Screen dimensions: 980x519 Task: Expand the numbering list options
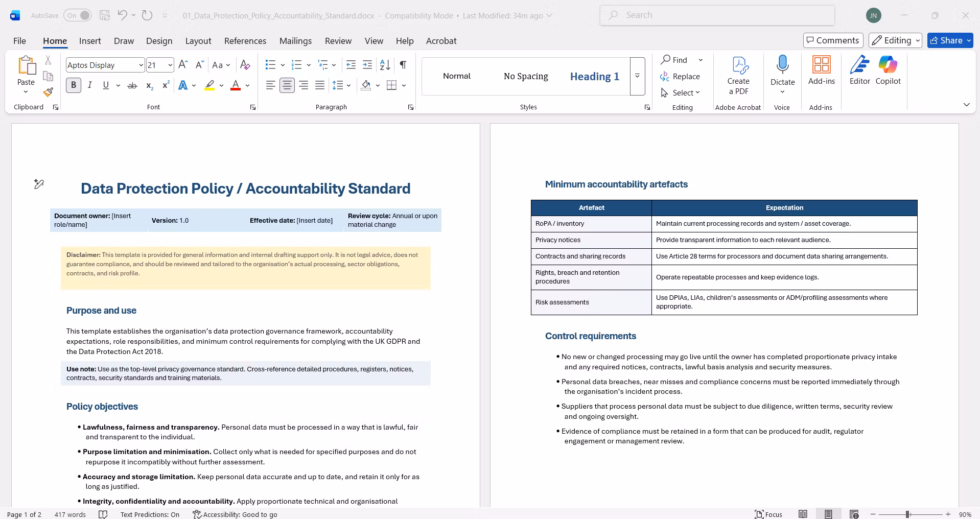pos(309,65)
